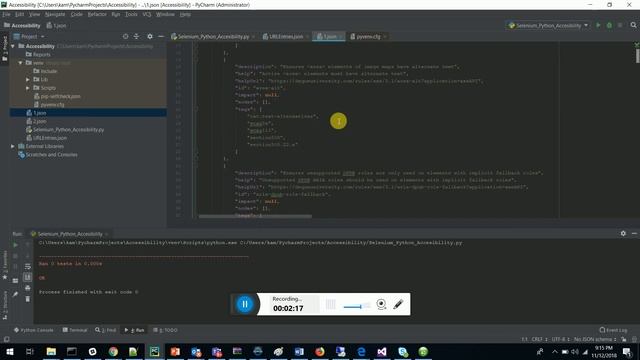
Task: Open Chrome from taskbar
Action: pyautogui.click(x=113, y=351)
